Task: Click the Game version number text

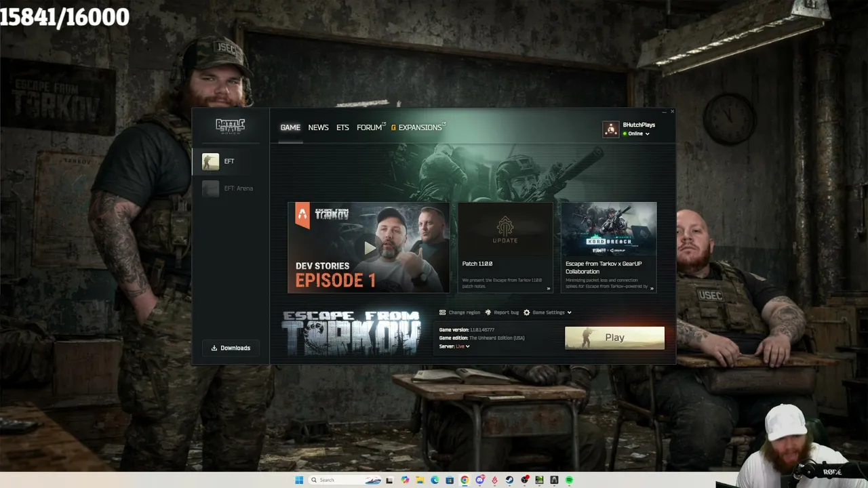Action: (482, 330)
